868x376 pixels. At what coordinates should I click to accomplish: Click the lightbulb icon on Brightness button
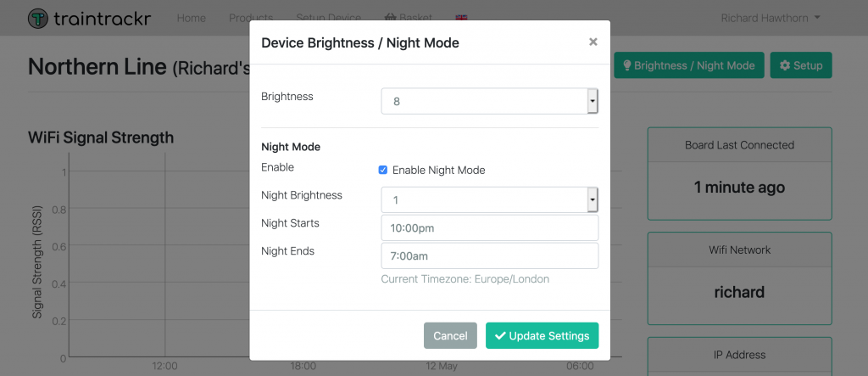[627, 65]
